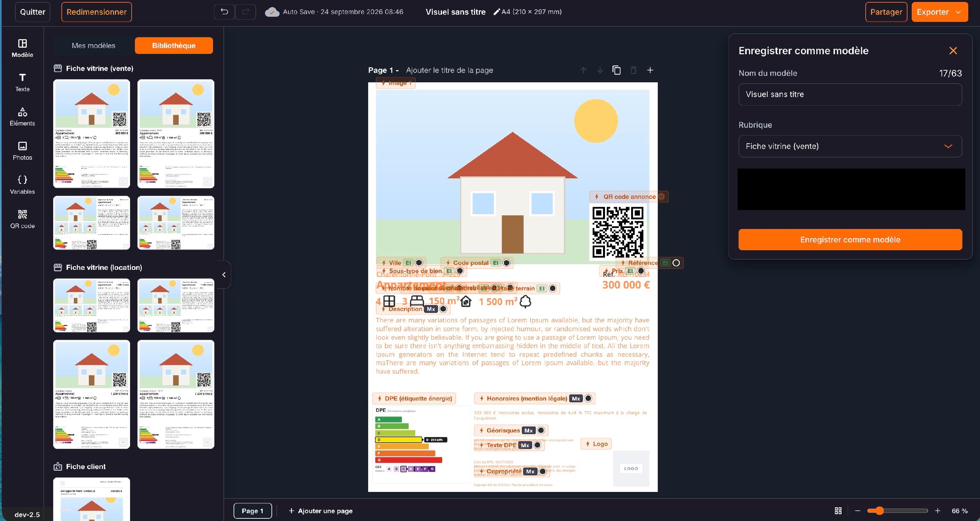Toggle the Description variable dot
Screen dimensions: 980x521
point(443,309)
